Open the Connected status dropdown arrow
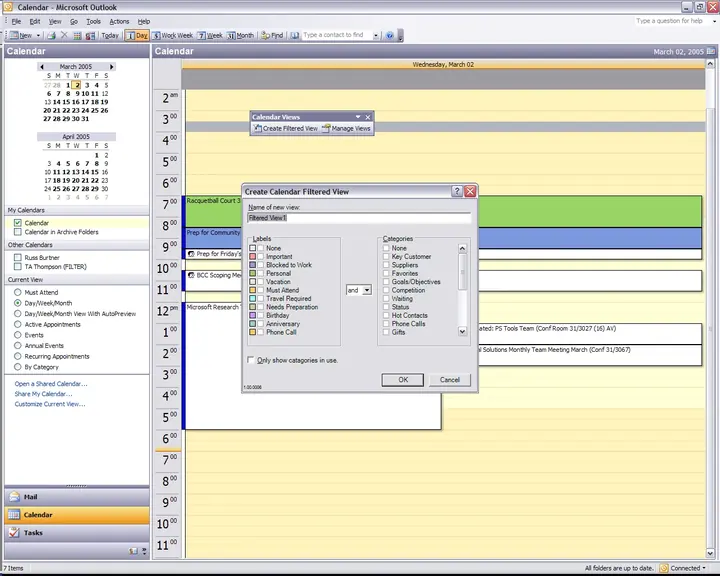The height and width of the screenshot is (576, 720). pyautogui.click(x=704, y=568)
